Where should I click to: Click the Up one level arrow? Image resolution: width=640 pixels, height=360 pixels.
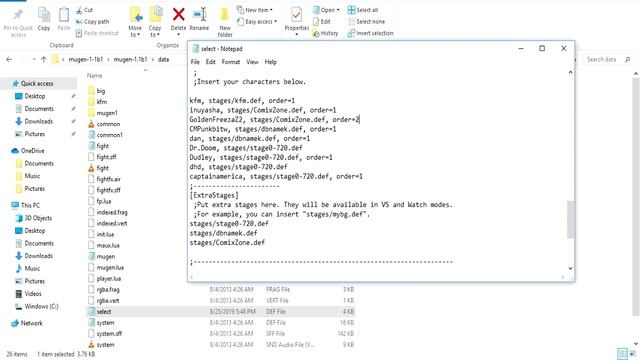[x=44, y=60]
